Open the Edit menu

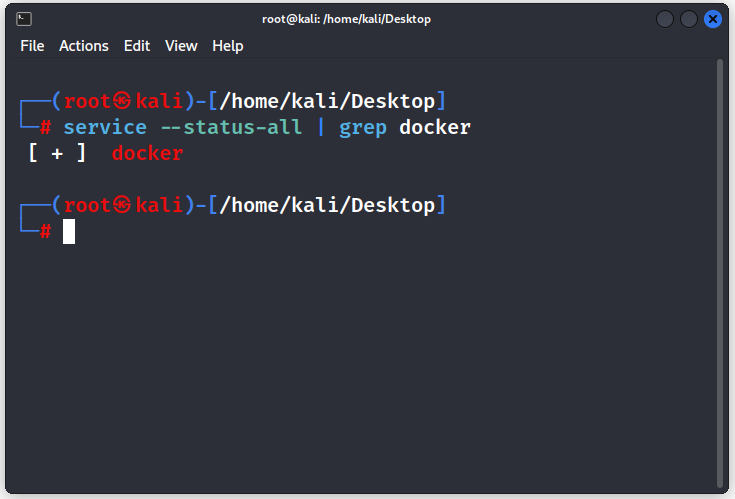coord(137,46)
